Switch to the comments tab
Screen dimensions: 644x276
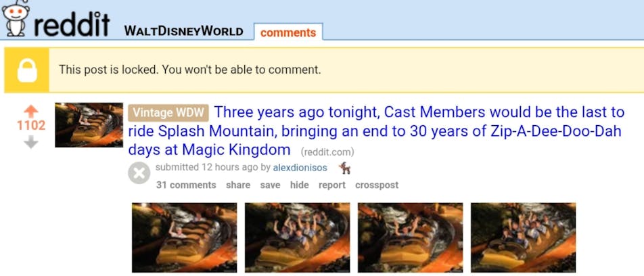point(288,32)
